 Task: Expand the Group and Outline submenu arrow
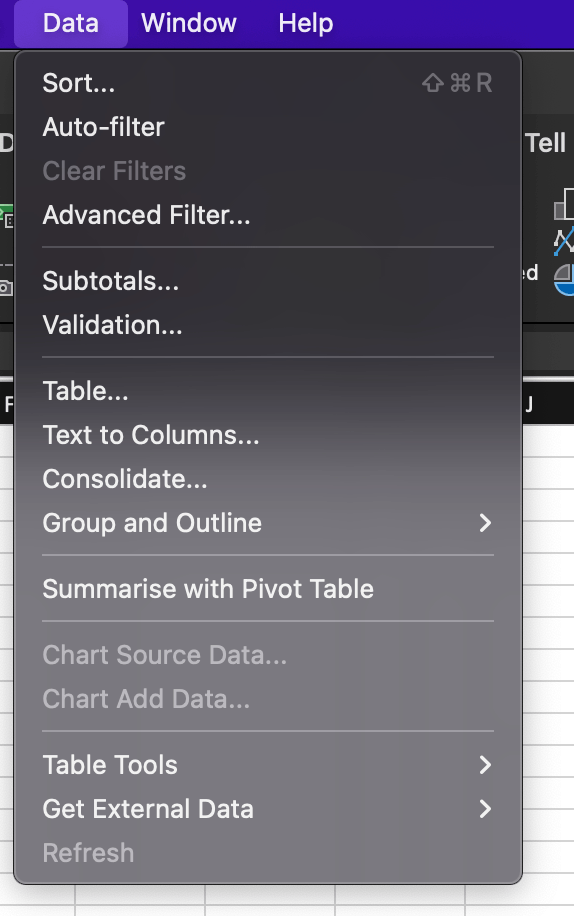pyautogui.click(x=485, y=523)
